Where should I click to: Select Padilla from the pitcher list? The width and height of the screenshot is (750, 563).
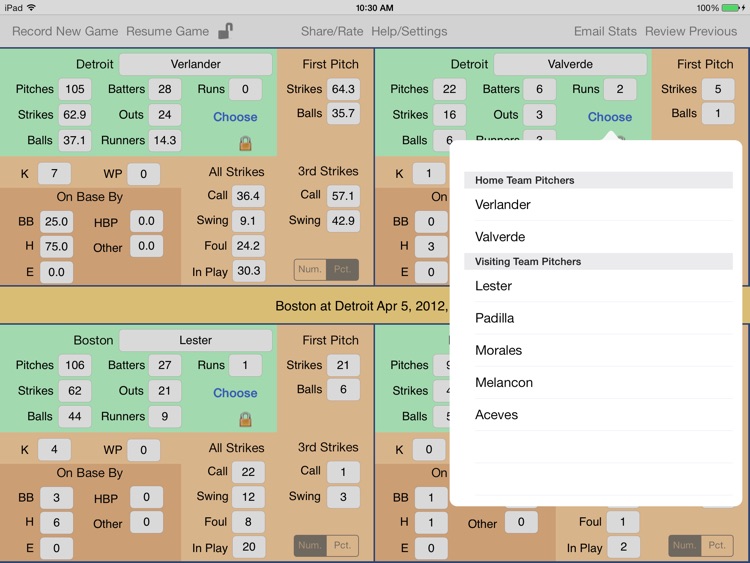click(598, 318)
